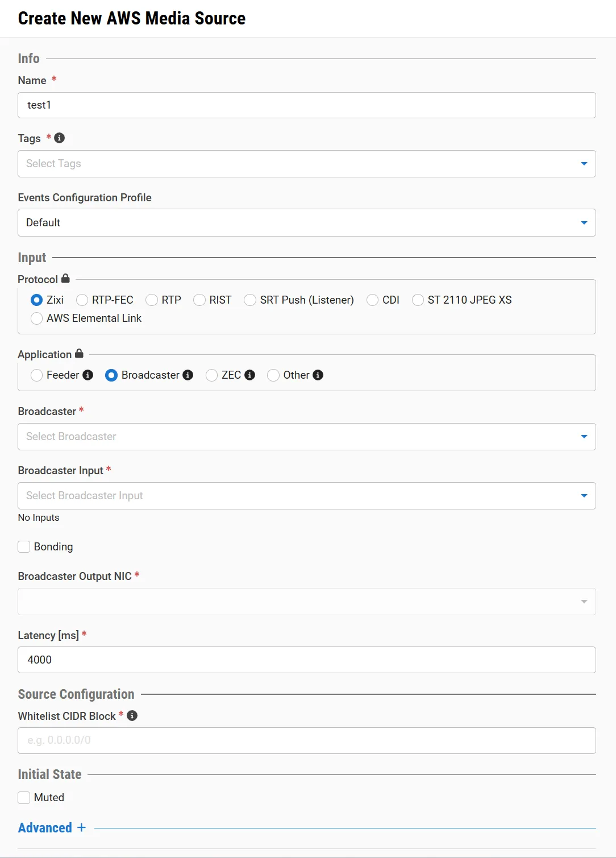
Task: Click the 'Create New AWS Media Source' heading
Action: [x=132, y=18]
